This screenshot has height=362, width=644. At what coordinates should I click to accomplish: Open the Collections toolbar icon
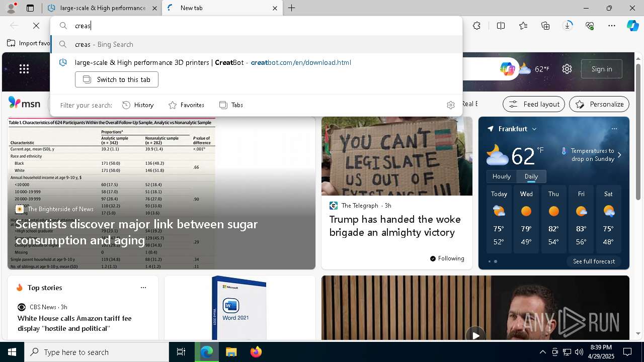coord(545,26)
